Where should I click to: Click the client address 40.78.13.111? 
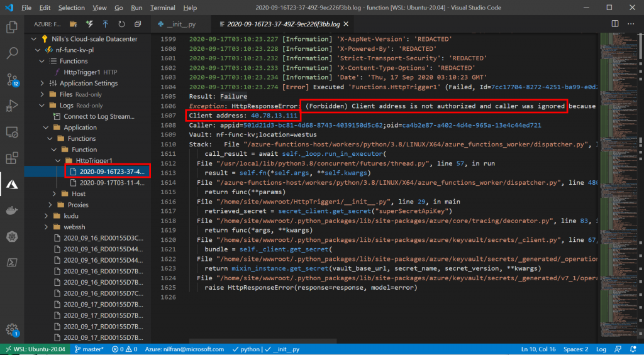point(274,116)
